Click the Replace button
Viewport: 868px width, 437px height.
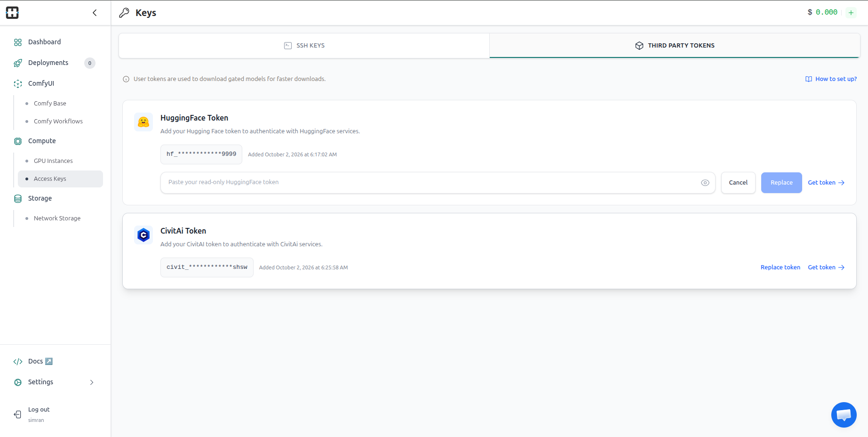[x=781, y=183]
